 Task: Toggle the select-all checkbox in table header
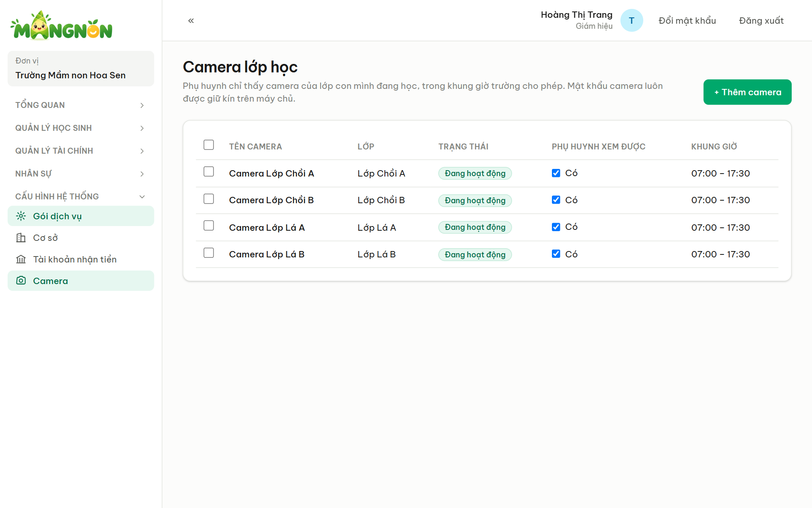208,145
